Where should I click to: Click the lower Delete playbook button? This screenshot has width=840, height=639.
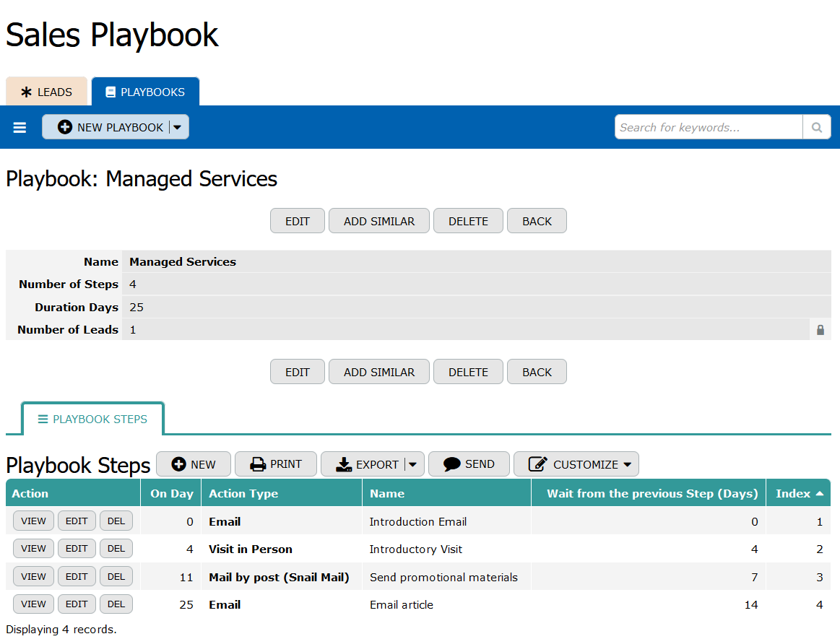468,373
